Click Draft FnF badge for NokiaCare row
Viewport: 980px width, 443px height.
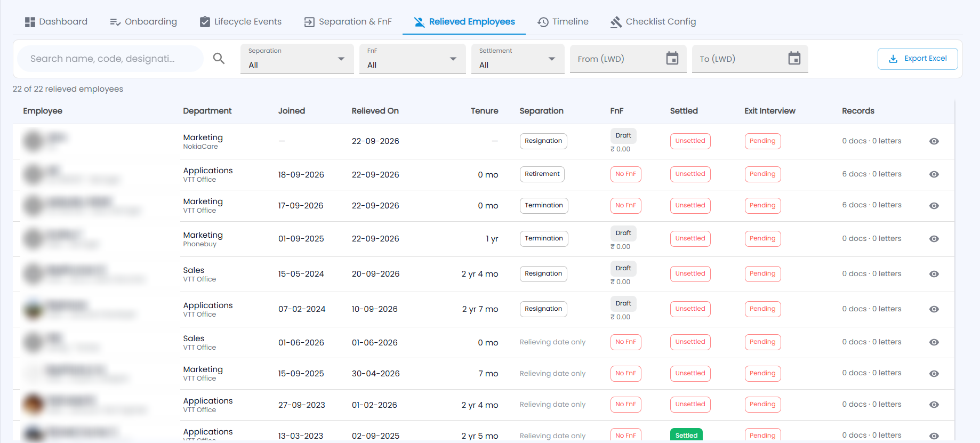623,136
